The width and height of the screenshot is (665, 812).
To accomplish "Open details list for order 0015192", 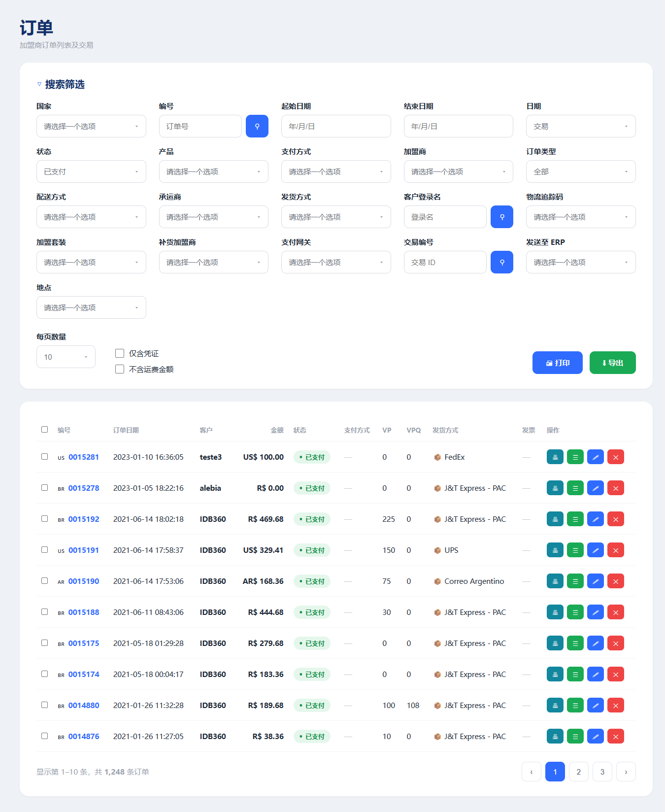I will (x=575, y=519).
